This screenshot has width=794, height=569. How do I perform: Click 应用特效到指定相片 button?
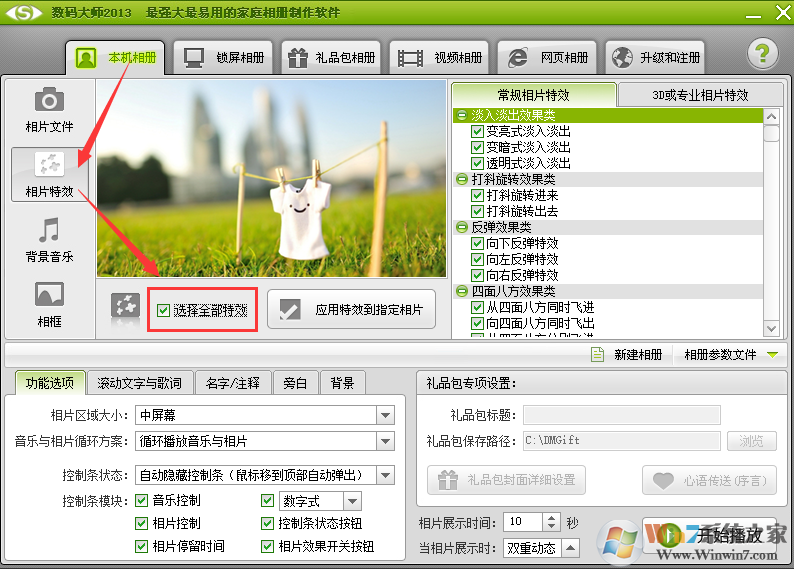click(x=352, y=310)
